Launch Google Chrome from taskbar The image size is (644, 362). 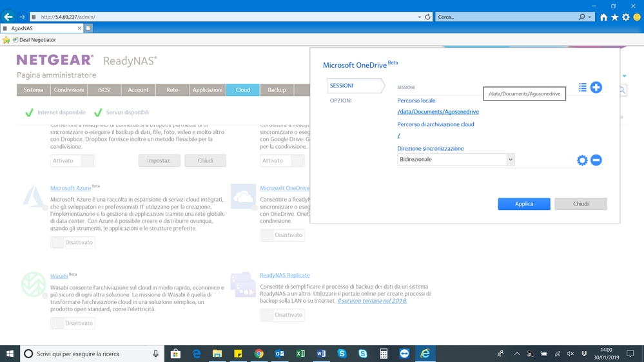[x=259, y=354]
